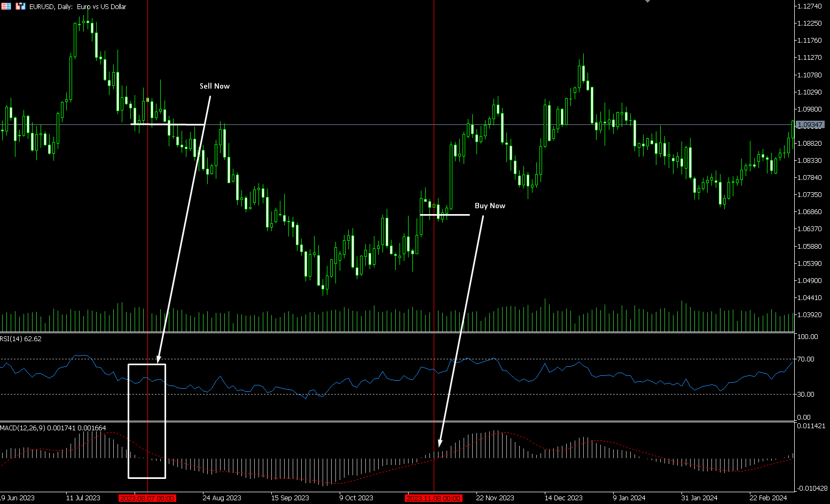Click the 22 Feb 2024 date on time axis
The width and height of the screenshot is (830, 504).
(768, 498)
